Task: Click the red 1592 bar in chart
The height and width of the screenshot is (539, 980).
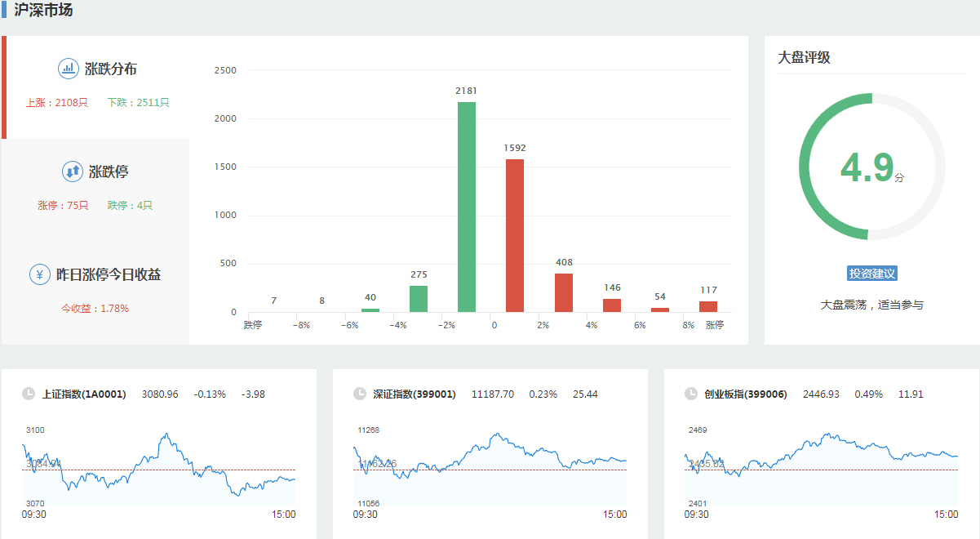Action: (515, 237)
